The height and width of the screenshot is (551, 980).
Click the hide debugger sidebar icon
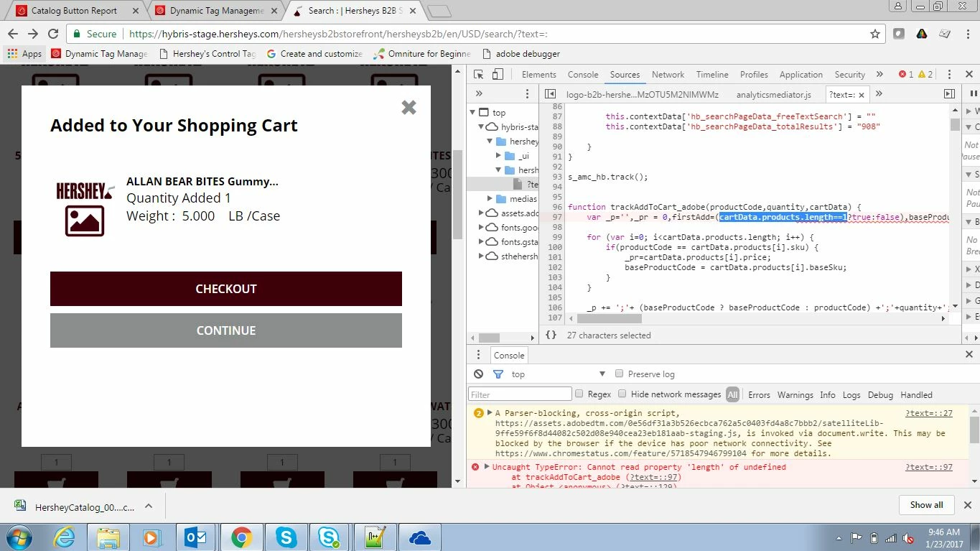coord(949,94)
